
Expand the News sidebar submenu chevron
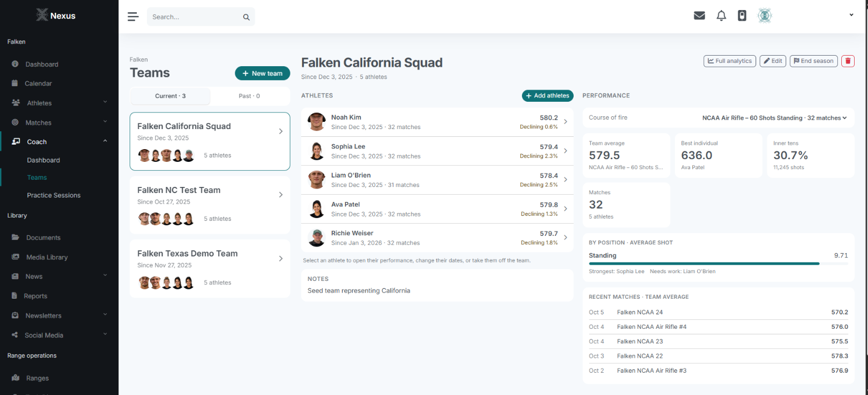tap(105, 276)
